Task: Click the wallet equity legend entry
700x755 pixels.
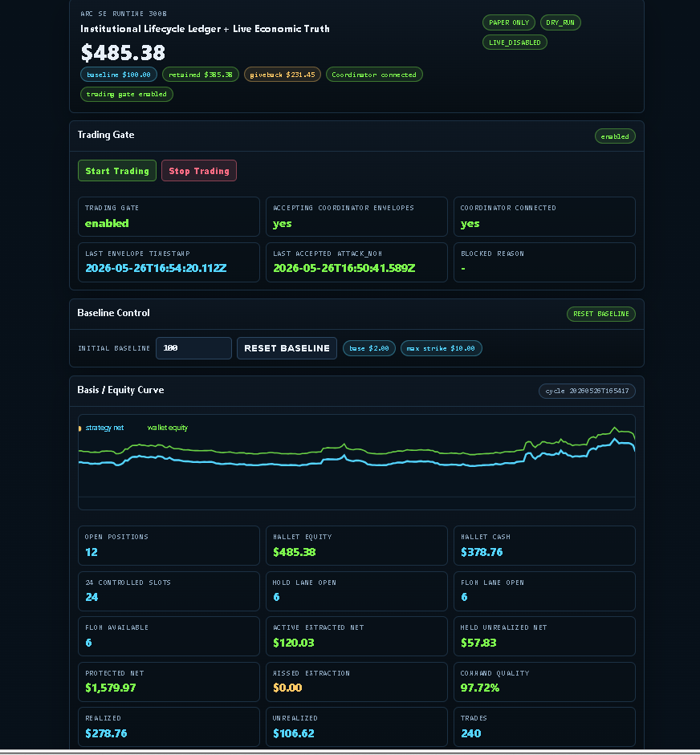Action: [167, 428]
